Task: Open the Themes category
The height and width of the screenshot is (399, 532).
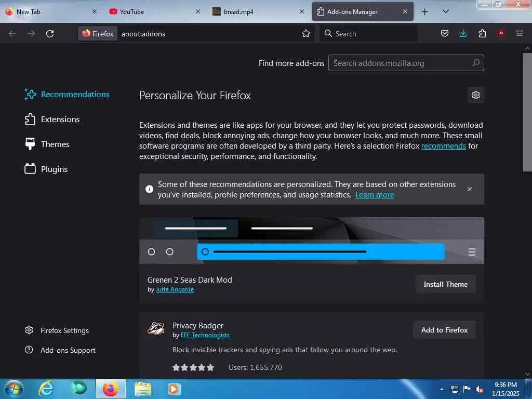Action: point(47,144)
